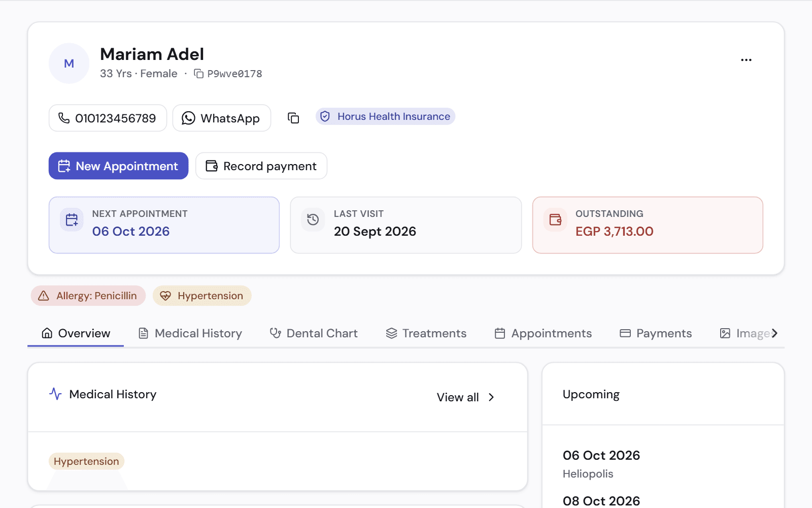Screen dimensions: 812x508
Task: Show more tabs with right chevron
Action: pos(774,333)
